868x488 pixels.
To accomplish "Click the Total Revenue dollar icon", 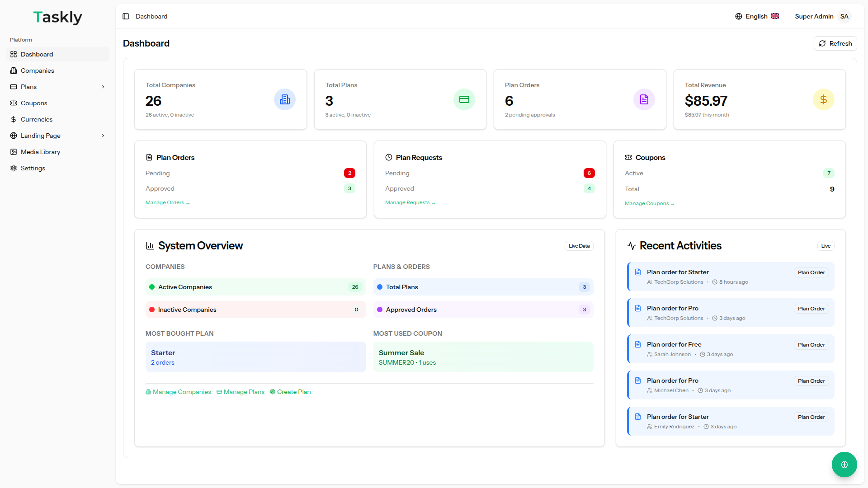I will tap(823, 99).
